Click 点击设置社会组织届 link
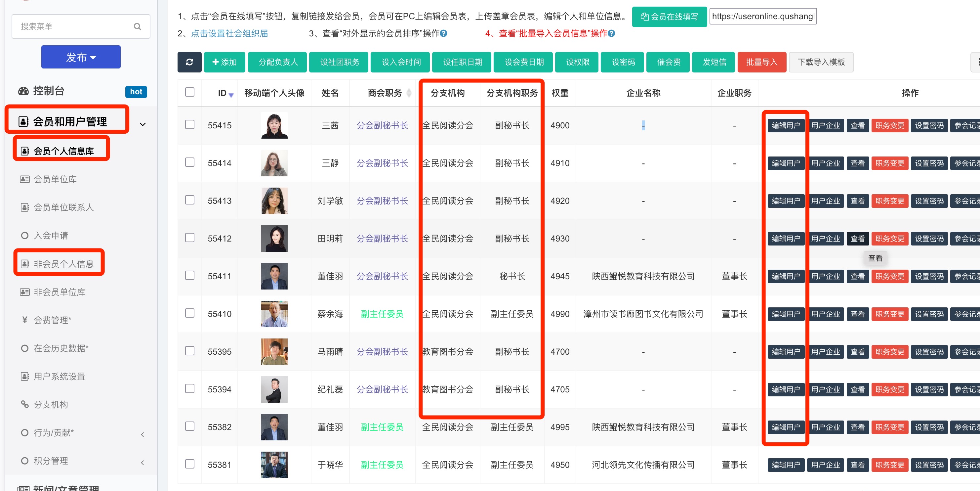Screen dimensions: 980x491 coord(229,33)
